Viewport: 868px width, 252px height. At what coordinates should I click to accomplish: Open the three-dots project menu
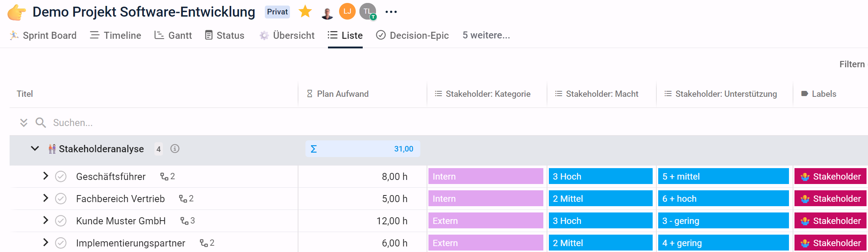point(391,12)
